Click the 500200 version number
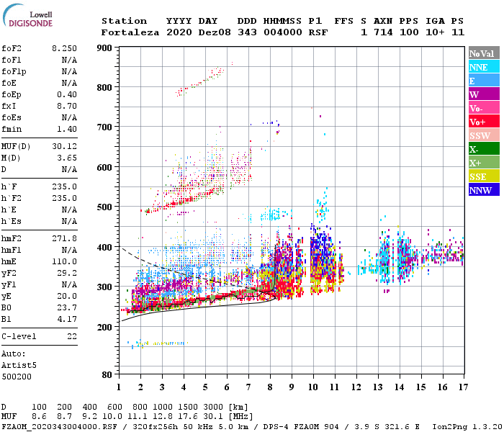The width and height of the screenshot is (504, 432). point(17,377)
